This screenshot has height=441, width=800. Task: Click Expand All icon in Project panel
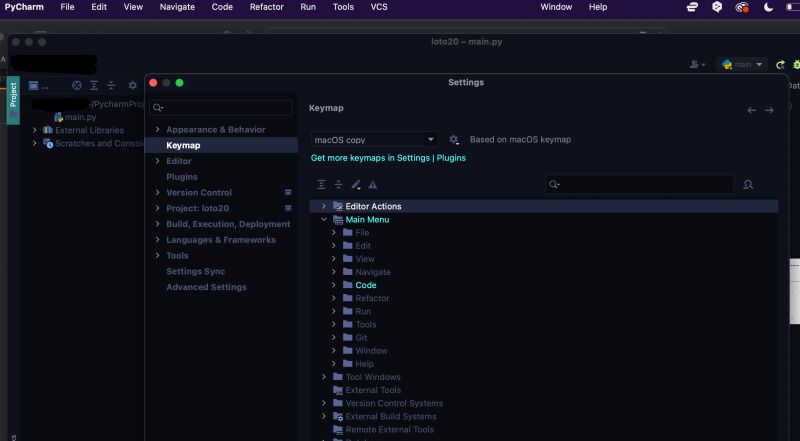click(94, 85)
